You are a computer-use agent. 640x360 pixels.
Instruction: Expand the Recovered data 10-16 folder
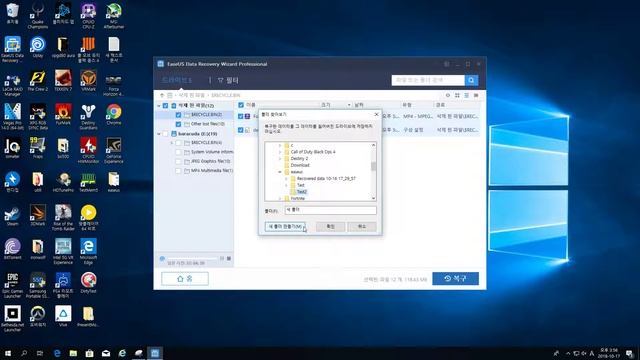[286, 179]
